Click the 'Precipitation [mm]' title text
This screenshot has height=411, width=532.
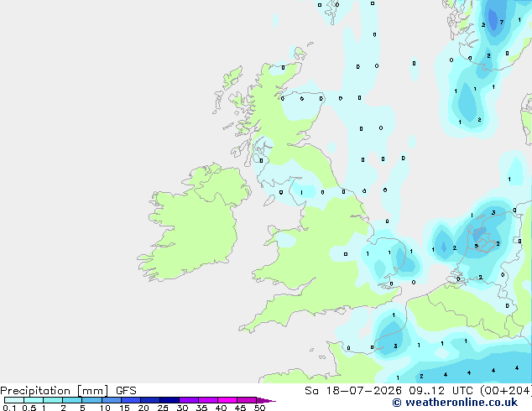pos(55,391)
